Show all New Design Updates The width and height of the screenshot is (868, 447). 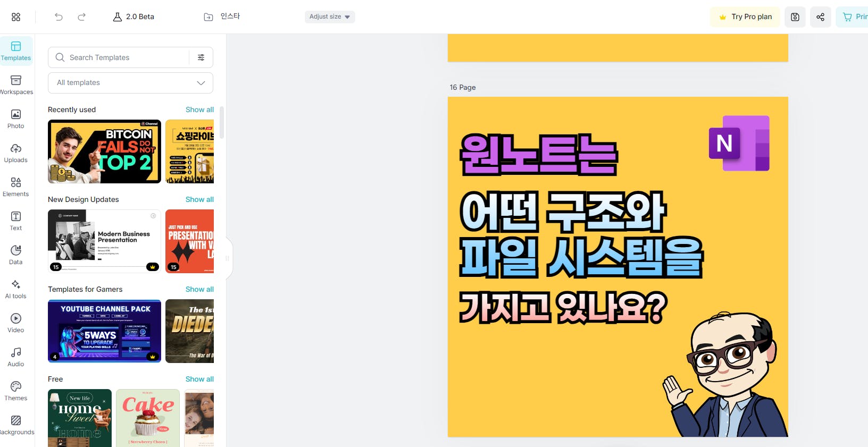point(199,199)
